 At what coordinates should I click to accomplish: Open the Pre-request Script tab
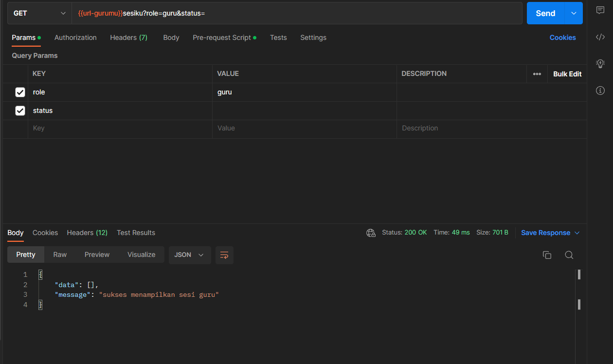click(224, 37)
